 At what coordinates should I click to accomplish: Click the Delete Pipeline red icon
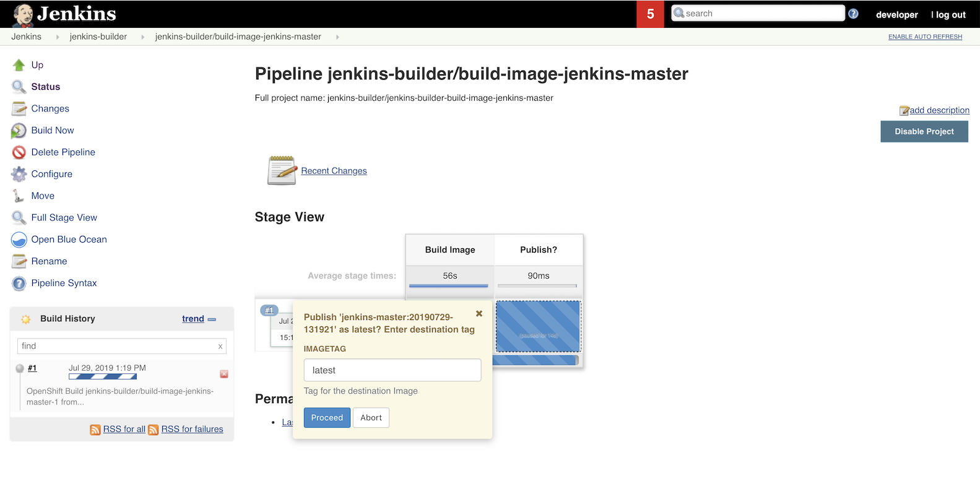[x=19, y=152]
